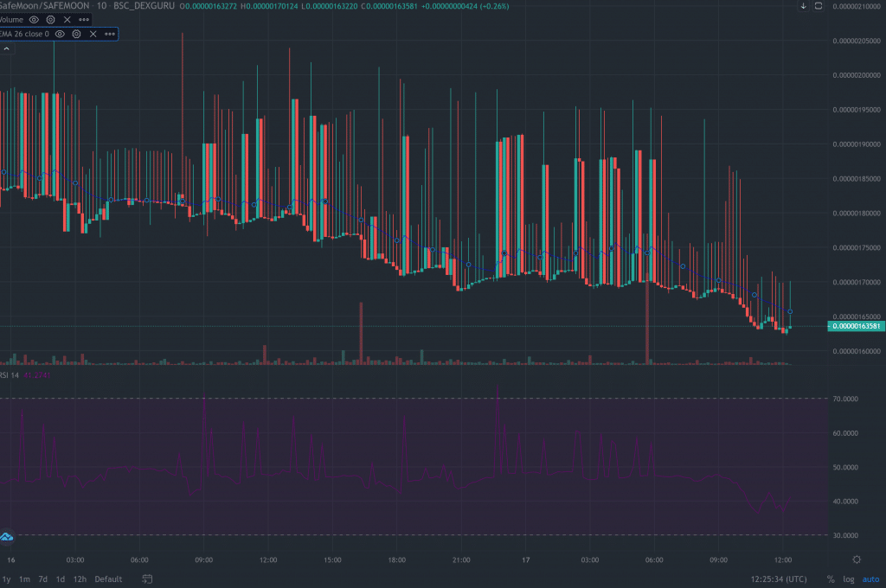
Task: Open more options for Volume indicator
Action: coord(84,20)
